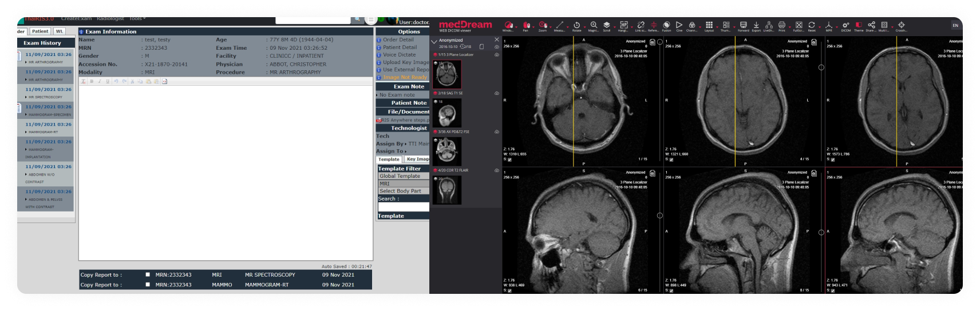Open the Tools dropdown menu

click(137, 18)
